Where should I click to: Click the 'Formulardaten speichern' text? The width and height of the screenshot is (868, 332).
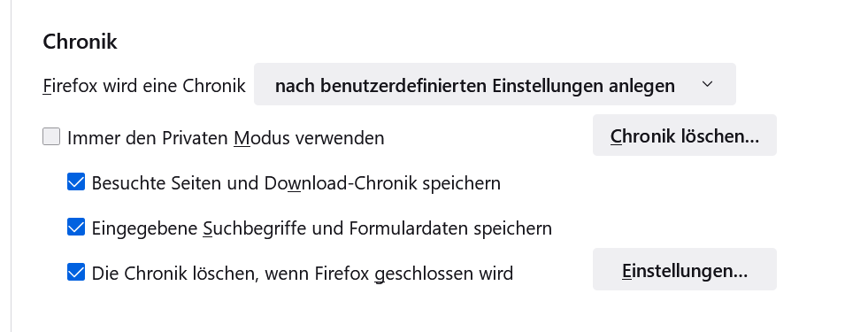pyautogui.click(x=450, y=228)
